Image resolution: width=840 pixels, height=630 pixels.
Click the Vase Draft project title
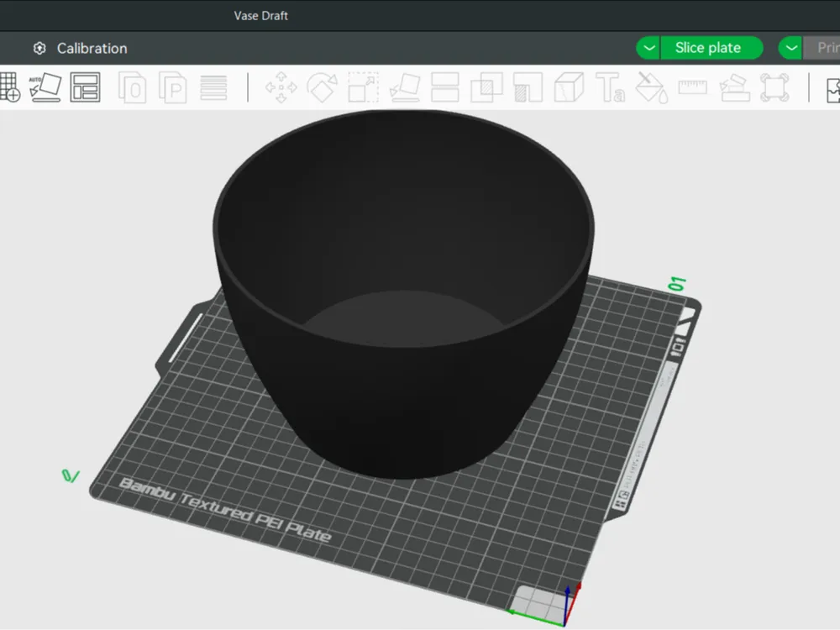pyautogui.click(x=261, y=15)
